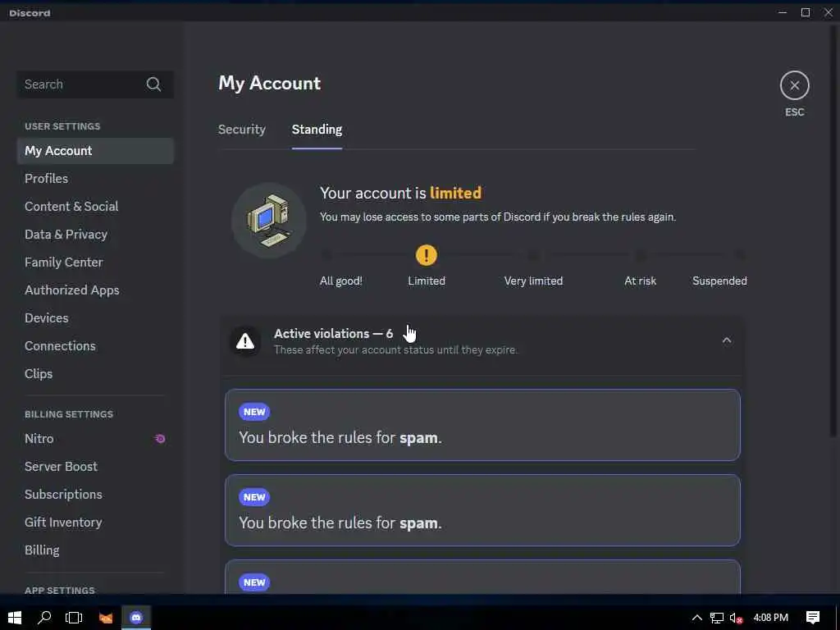
Task: Click the Discord taskbar icon
Action: point(136,618)
